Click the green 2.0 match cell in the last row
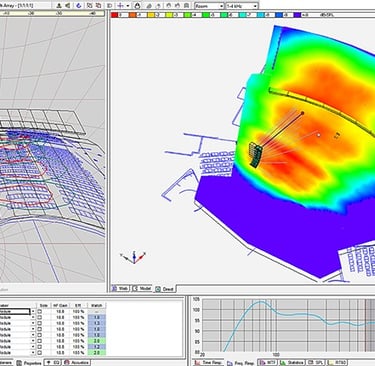Viewport: 375px width, 366px height. pyautogui.click(x=97, y=352)
